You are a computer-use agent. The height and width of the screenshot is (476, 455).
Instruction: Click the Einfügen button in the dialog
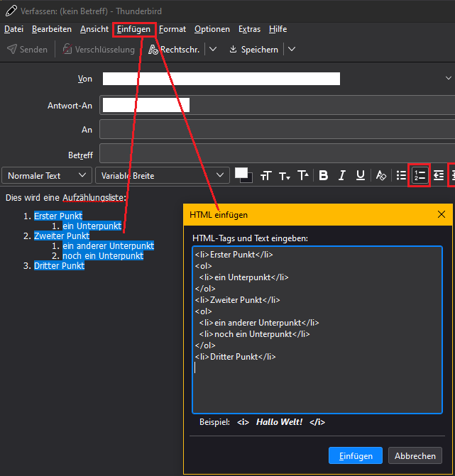356,455
